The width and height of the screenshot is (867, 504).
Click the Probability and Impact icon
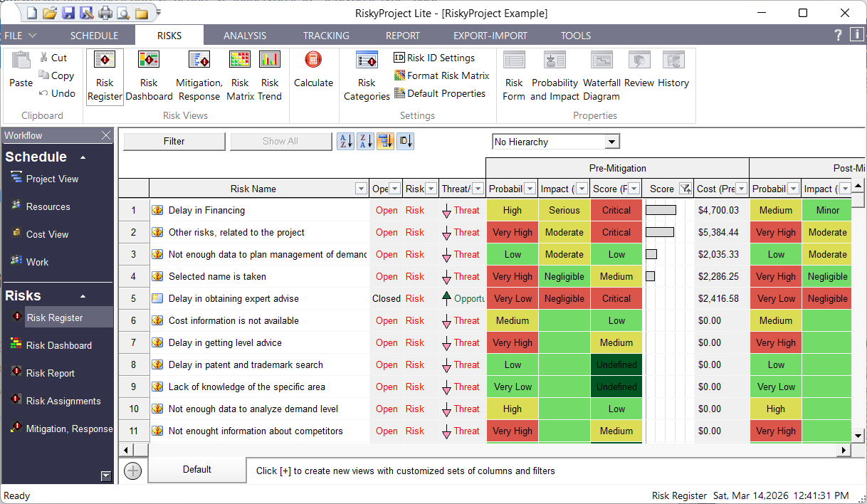coord(555,75)
